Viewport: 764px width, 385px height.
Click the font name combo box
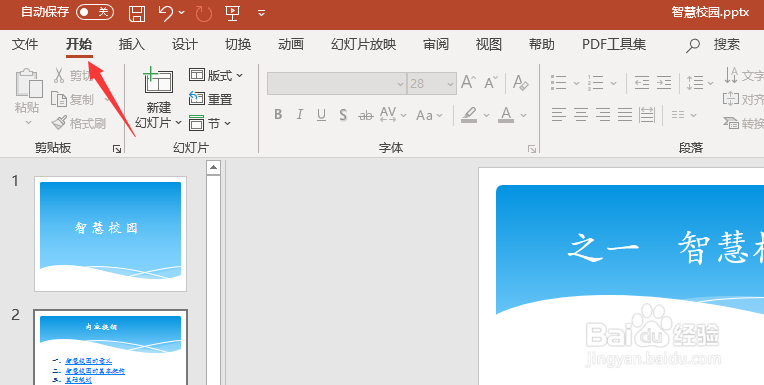(336, 84)
